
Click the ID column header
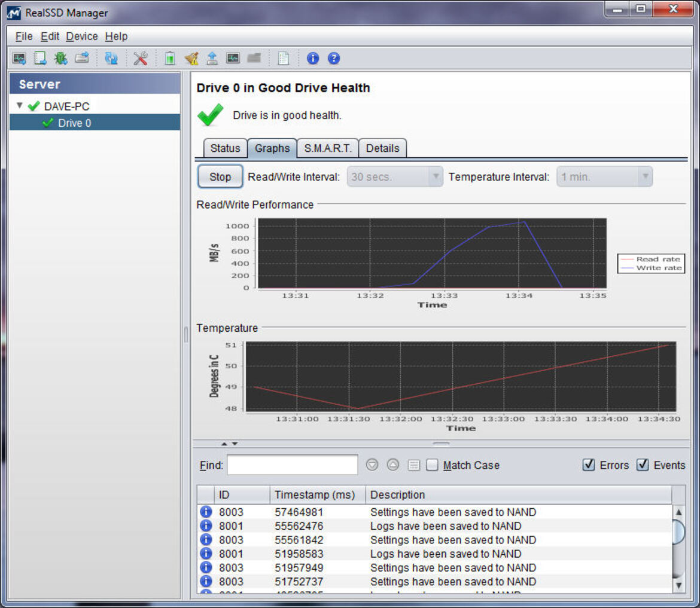(242, 494)
